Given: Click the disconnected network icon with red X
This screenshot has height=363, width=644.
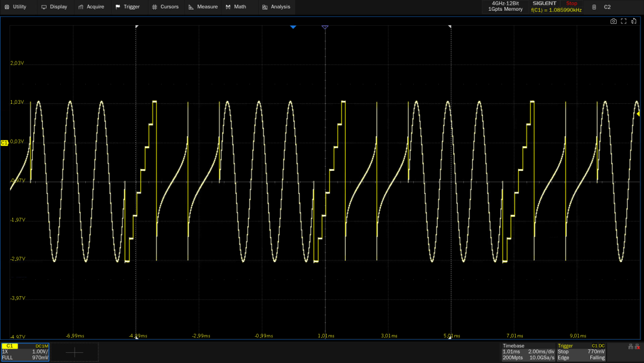Looking at the screenshot, I should click(637, 347).
